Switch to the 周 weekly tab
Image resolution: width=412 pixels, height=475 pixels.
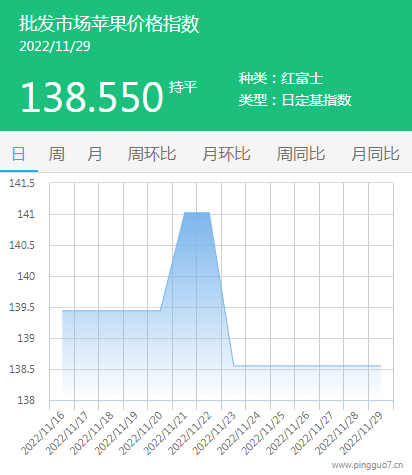[56, 154]
